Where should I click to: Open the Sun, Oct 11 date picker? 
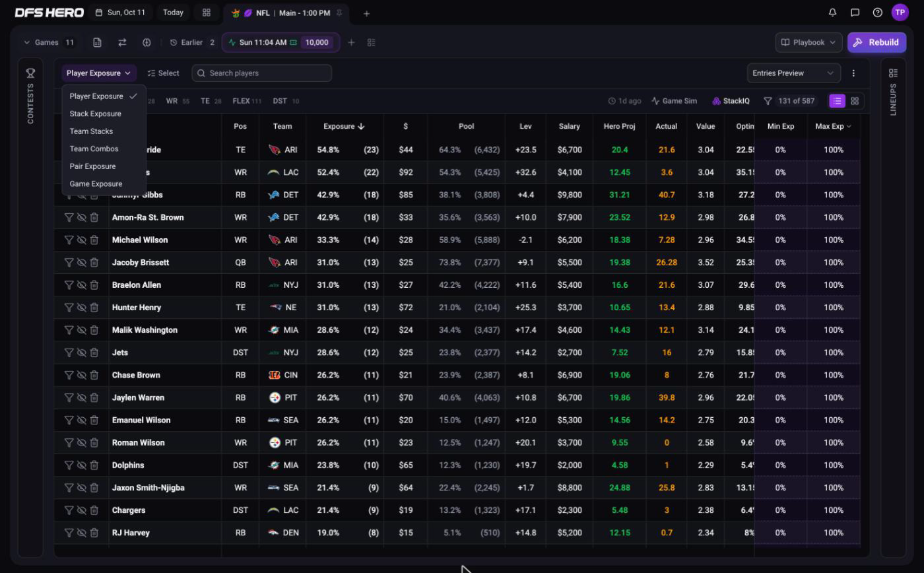[x=120, y=13]
